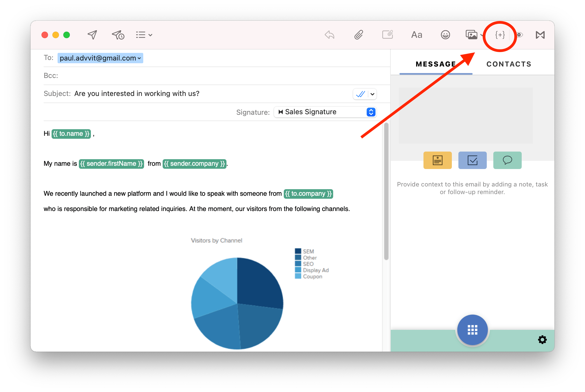Open the Aa font formatting panel
Screen dimensions: 585x392
pos(416,35)
